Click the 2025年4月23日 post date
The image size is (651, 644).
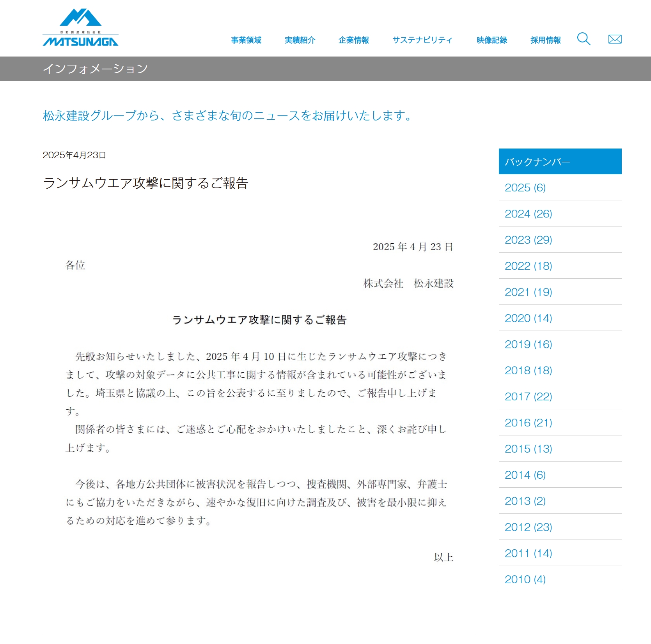(x=74, y=155)
